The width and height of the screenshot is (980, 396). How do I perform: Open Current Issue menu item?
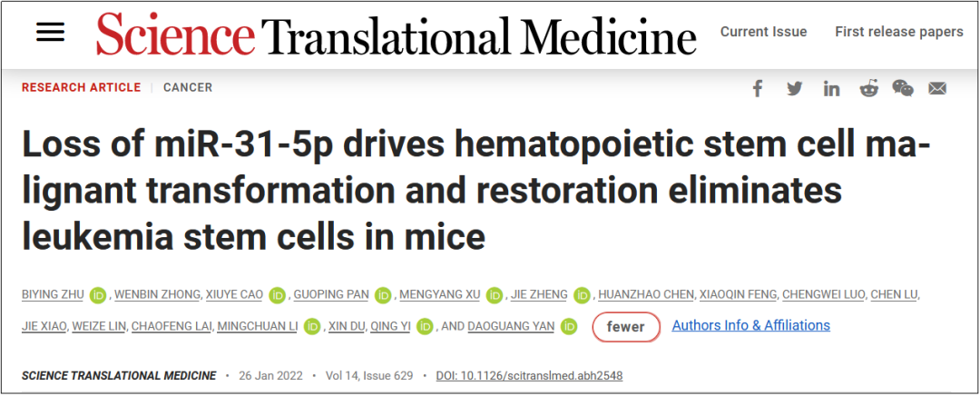tap(763, 32)
